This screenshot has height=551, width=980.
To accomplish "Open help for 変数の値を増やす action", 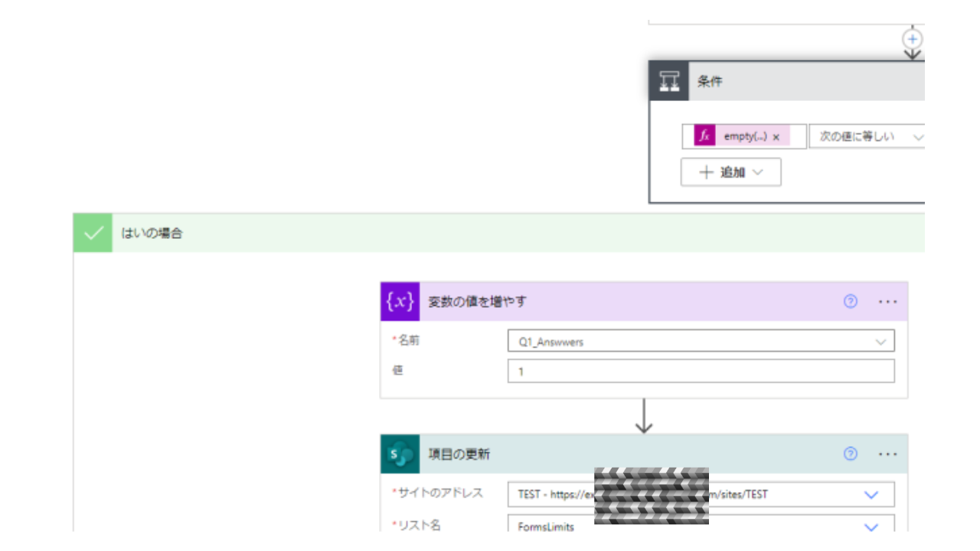I will [850, 302].
